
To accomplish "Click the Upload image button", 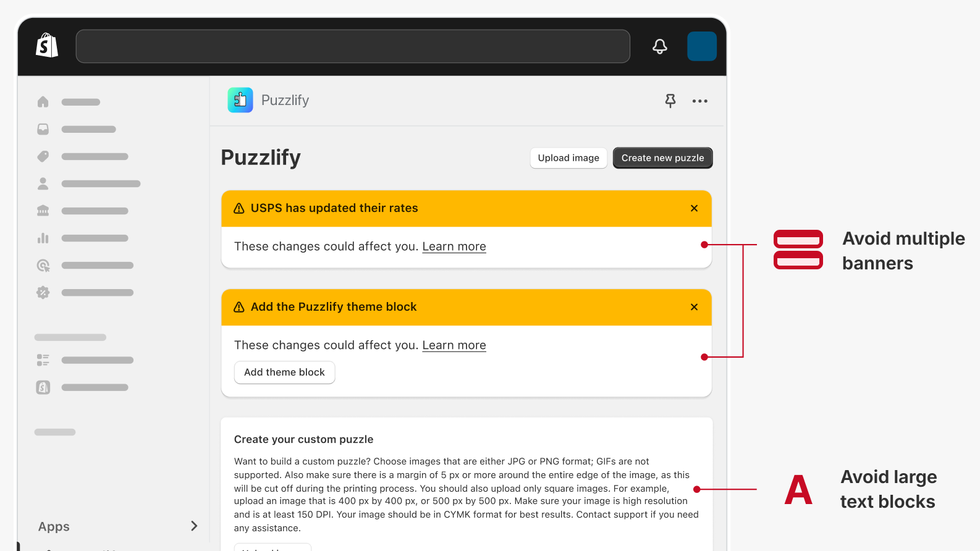I will point(568,158).
